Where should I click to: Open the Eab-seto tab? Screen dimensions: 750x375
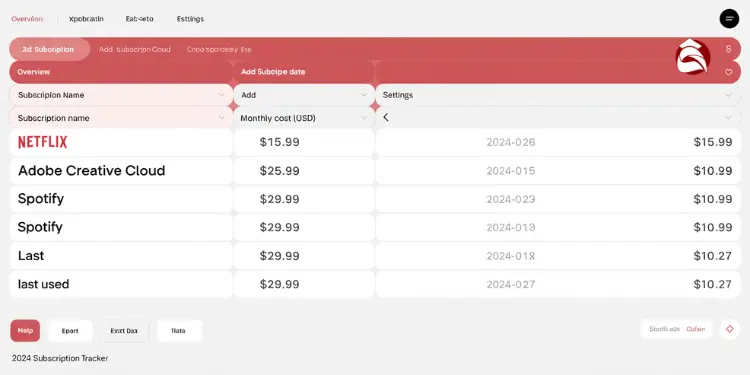pyautogui.click(x=140, y=19)
